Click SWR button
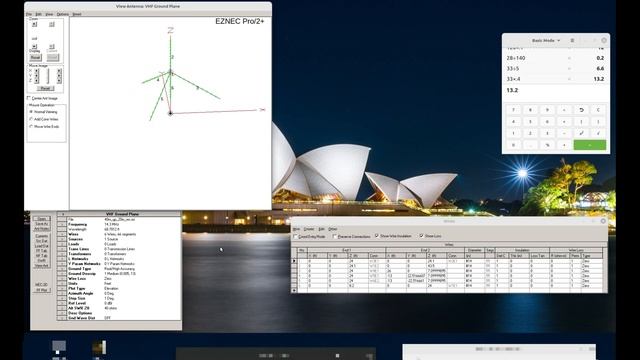The width and height of the screenshot is (640, 360). (x=42, y=261)
